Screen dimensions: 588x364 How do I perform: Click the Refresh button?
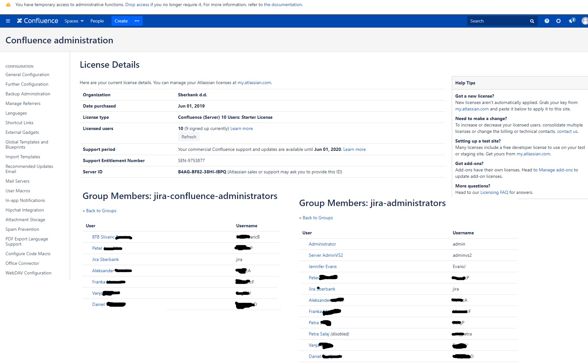point(189,137)
